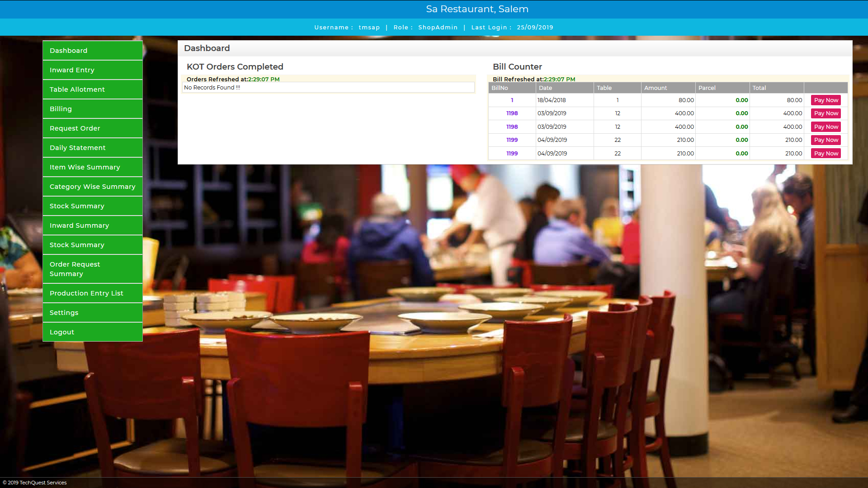
Task: Click Pay Now for Bill 1198 table 12
Action: (x=826, y=113)
